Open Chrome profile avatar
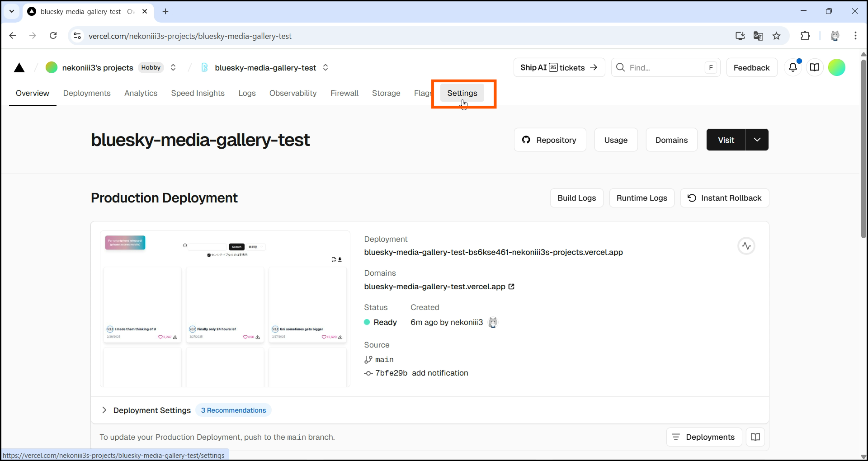The width and height of the screenshot is (868, 461). coord(835,36)
